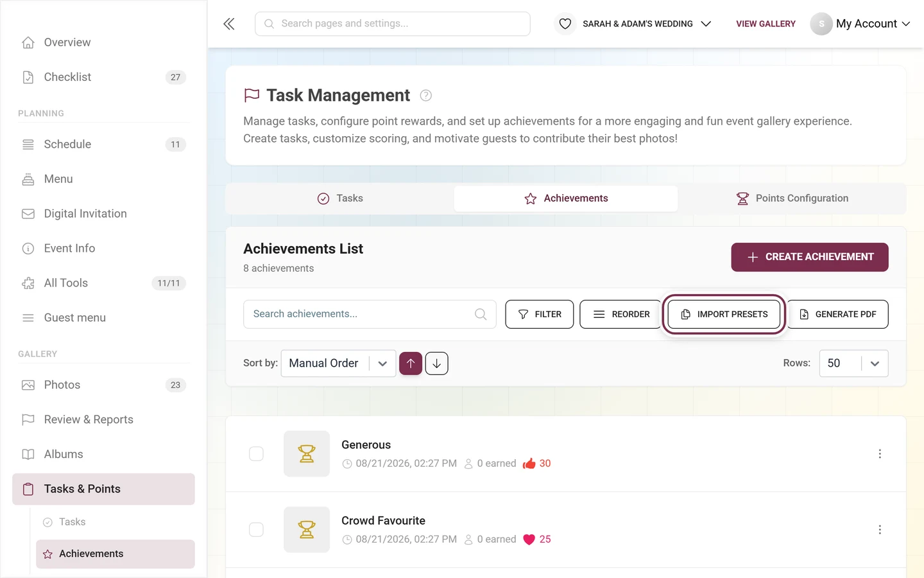924x578 pixels.
Task: Go to Tasks sub-item under Tasks & Points
Action: coord(116,522)
